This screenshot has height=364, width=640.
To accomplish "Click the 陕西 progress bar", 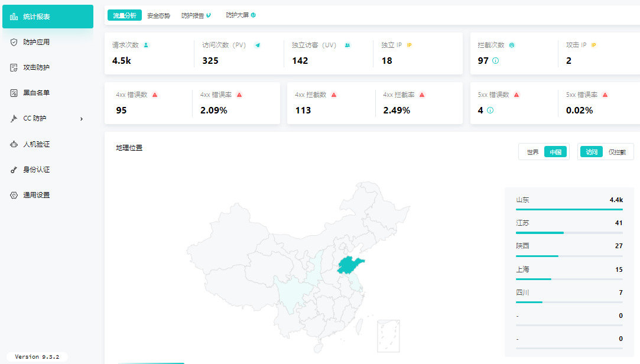I will click(x=570, y=256).
